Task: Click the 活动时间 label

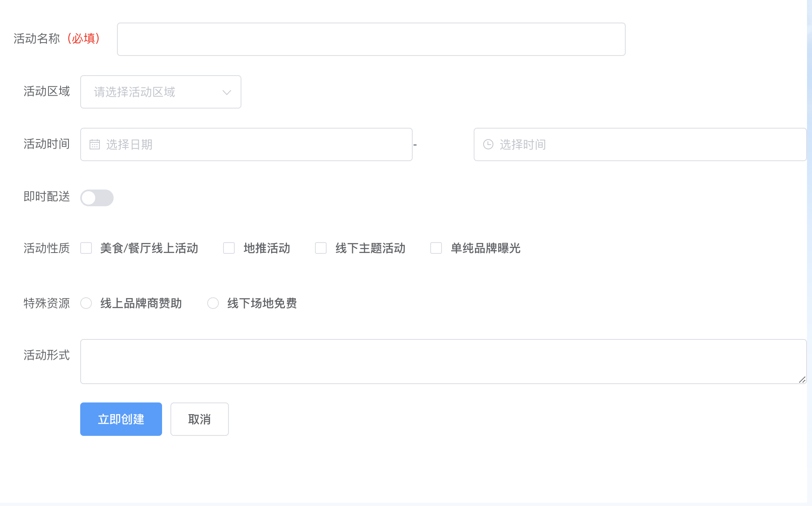Action: point(47,144)
